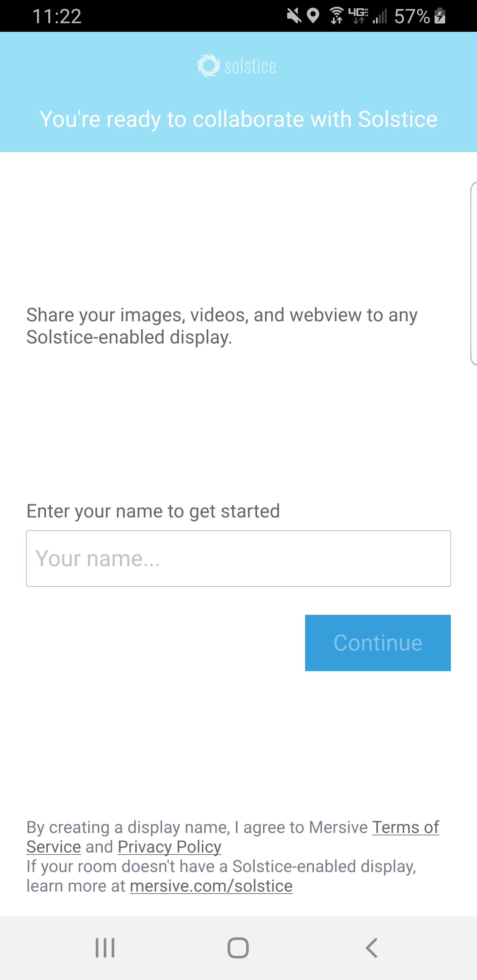This screenshot has width=477, height=980.
Task: Tap the Wi-Fi status icon
Action: tap(337, 16)
